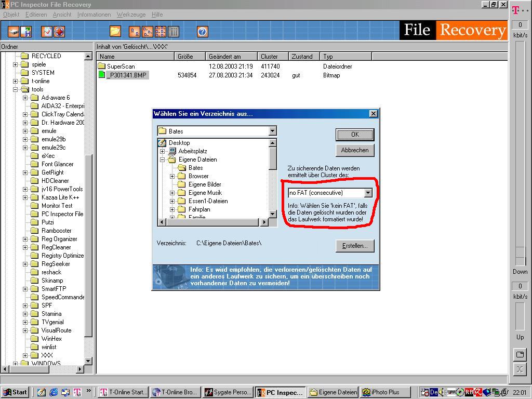
Task: Click T-Online quick launch icon
Action: (x=77, y=392)
